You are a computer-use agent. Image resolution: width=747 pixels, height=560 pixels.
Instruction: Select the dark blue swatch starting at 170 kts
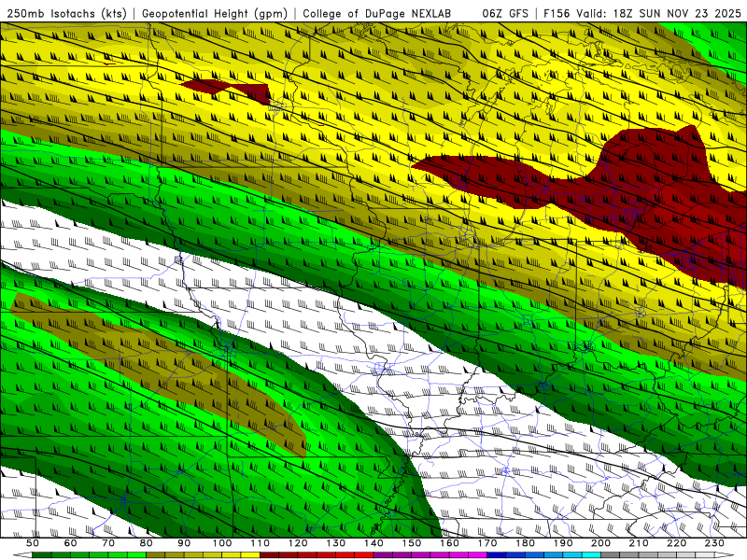click(x=497, y=555)
